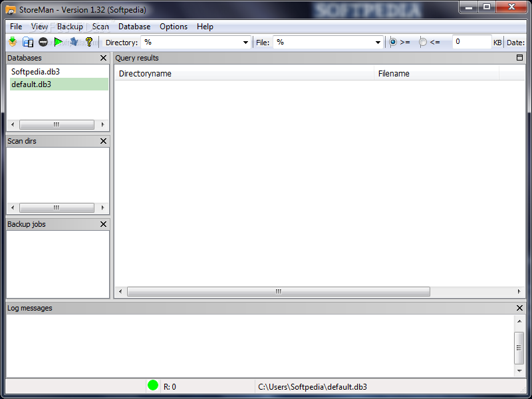Click the blue folder toolbar icon

(28, 42)
